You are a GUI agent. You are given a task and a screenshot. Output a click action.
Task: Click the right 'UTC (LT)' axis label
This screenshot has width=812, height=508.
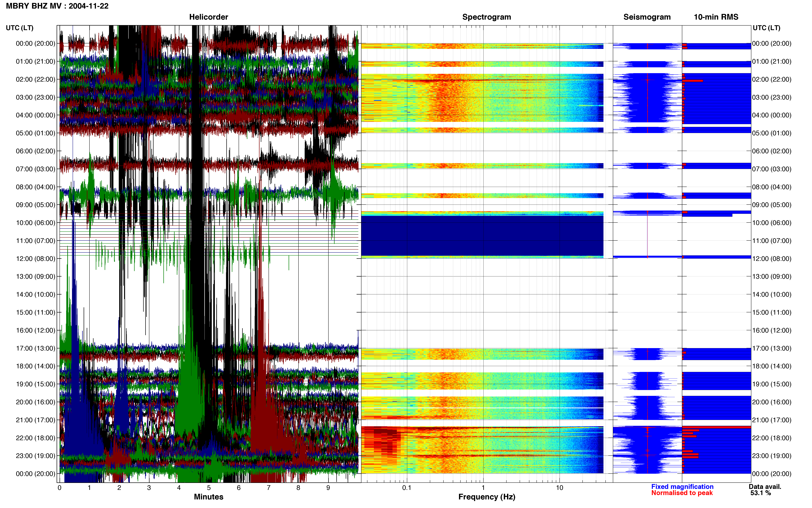click(766, 28)
